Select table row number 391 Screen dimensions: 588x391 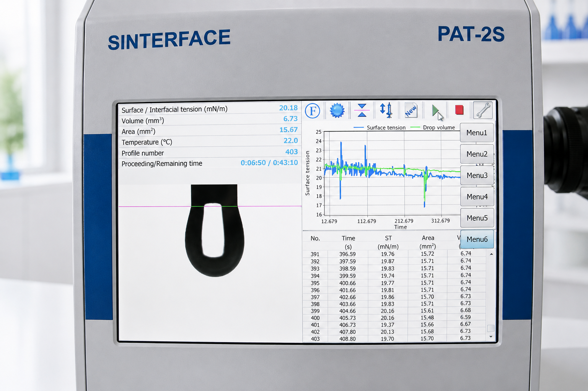[315, 254]
